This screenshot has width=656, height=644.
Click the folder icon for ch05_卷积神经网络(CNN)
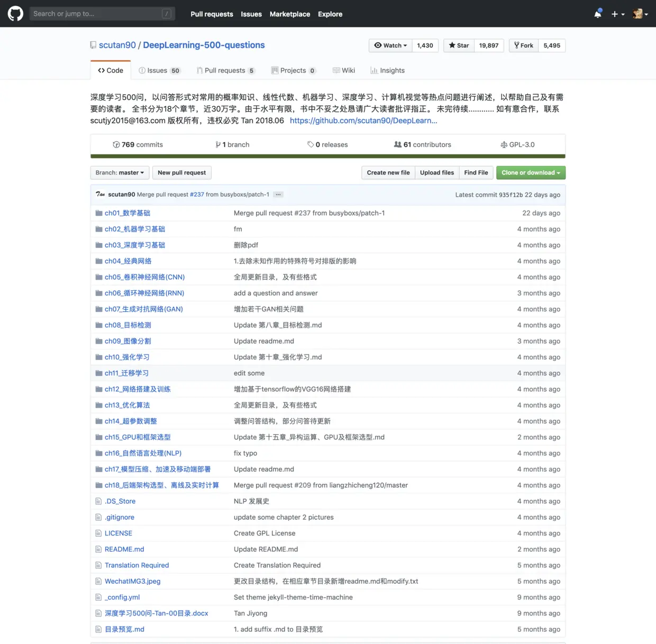pyautogui.click(x=99, y=277)
